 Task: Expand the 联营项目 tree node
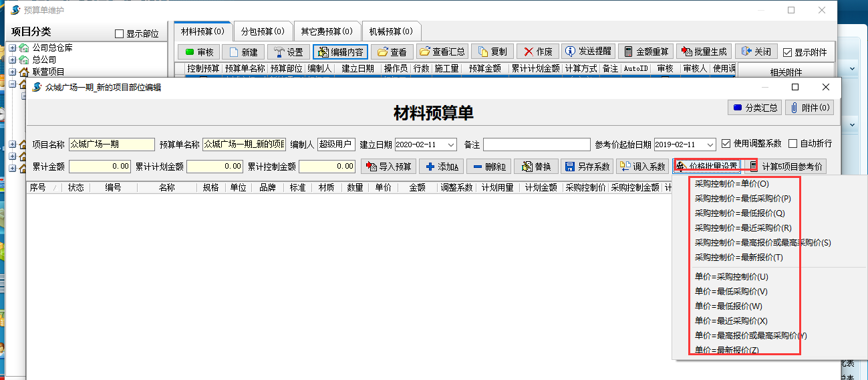click(x=12, y=72)
